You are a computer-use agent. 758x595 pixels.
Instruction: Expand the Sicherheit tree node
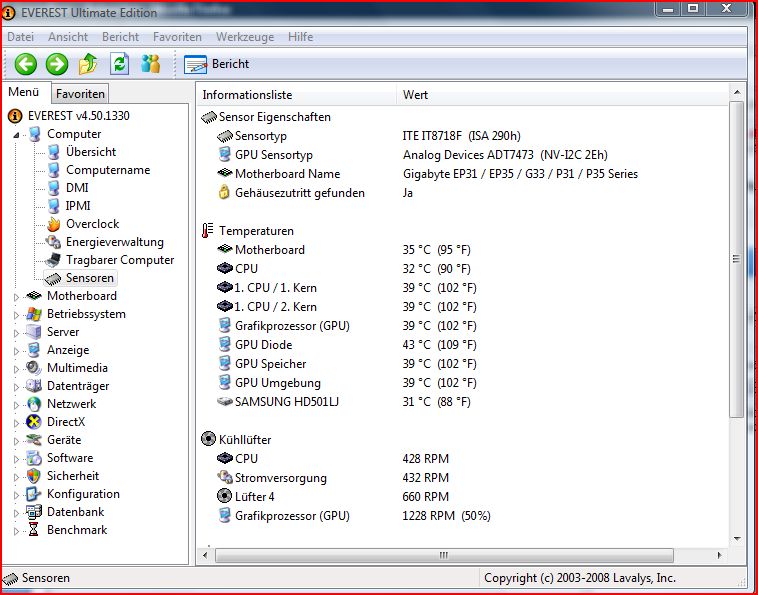pyautogui.click(x=16, y=477)
